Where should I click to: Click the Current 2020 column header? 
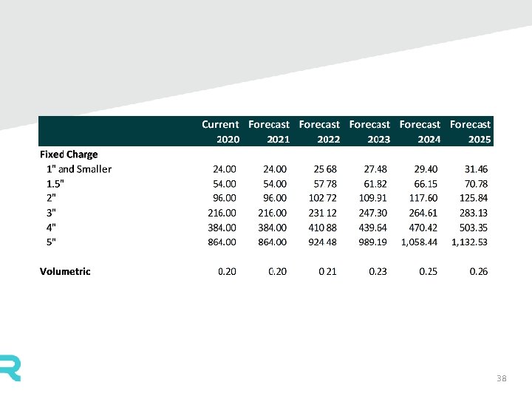[220, 132]
